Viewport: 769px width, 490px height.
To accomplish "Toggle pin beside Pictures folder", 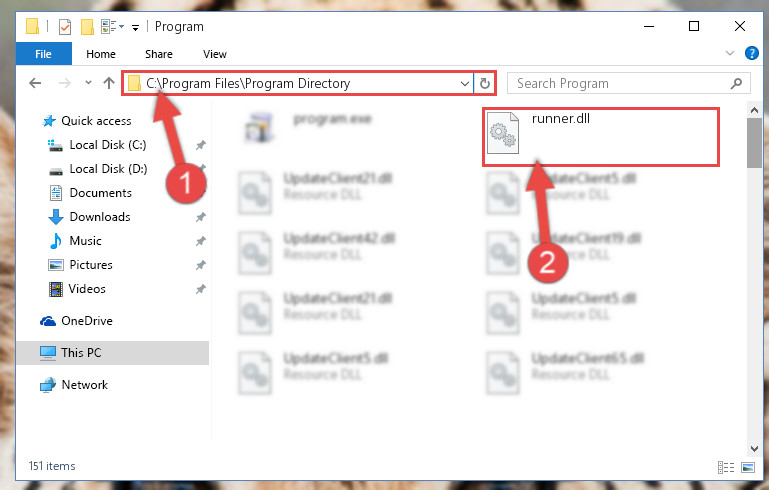I will tap(201, 265).
